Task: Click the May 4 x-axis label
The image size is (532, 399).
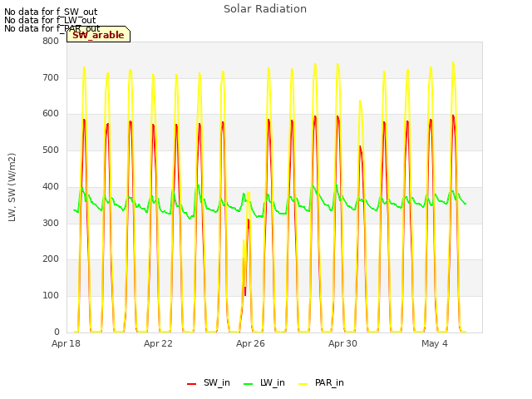Action: 435,343
